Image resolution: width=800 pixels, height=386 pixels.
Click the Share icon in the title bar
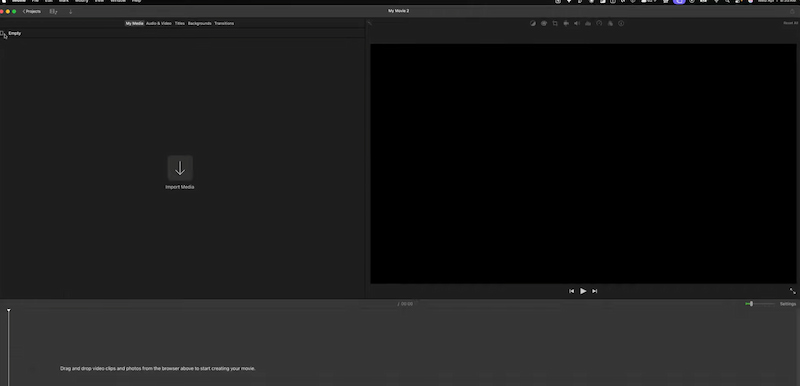point(792,11)
